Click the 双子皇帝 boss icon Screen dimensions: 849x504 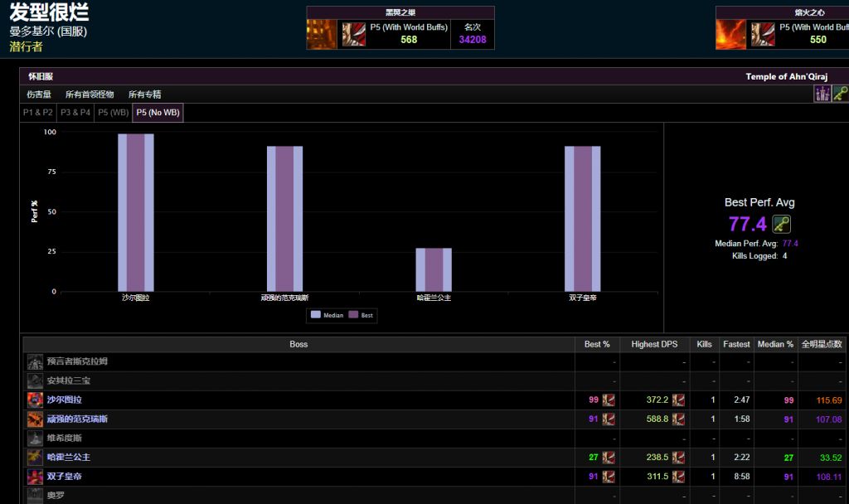[35, 476]
